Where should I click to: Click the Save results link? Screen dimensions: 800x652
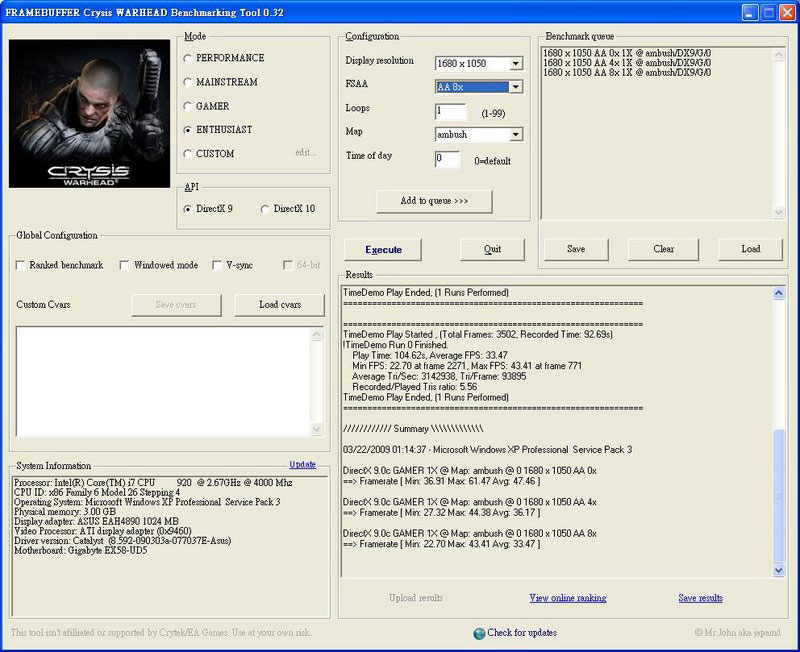pyautogui.click(x=701, y=598)
